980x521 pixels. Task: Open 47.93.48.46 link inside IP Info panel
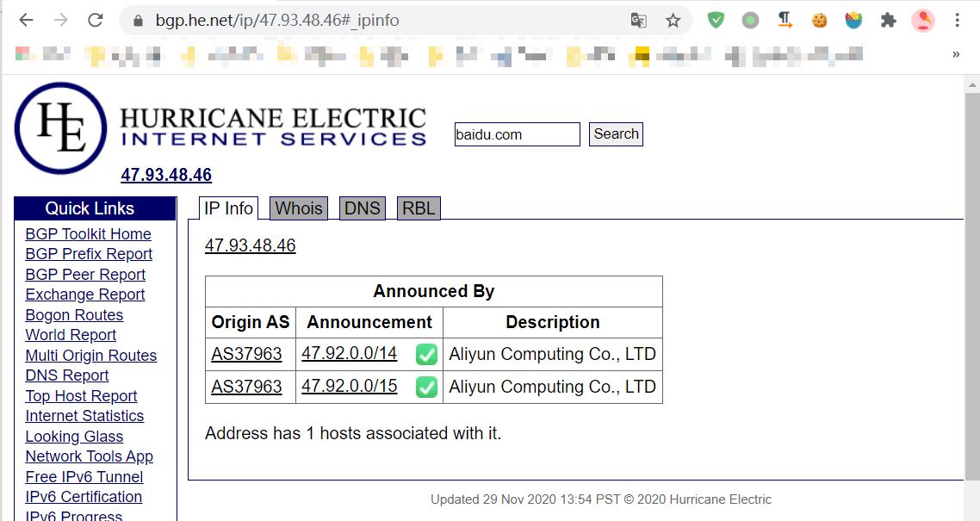click(x=250, y=245)
